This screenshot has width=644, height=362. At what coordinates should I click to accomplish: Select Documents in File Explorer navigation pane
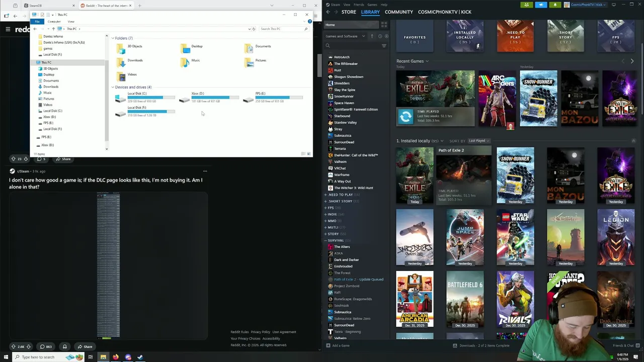click(51, 80)
